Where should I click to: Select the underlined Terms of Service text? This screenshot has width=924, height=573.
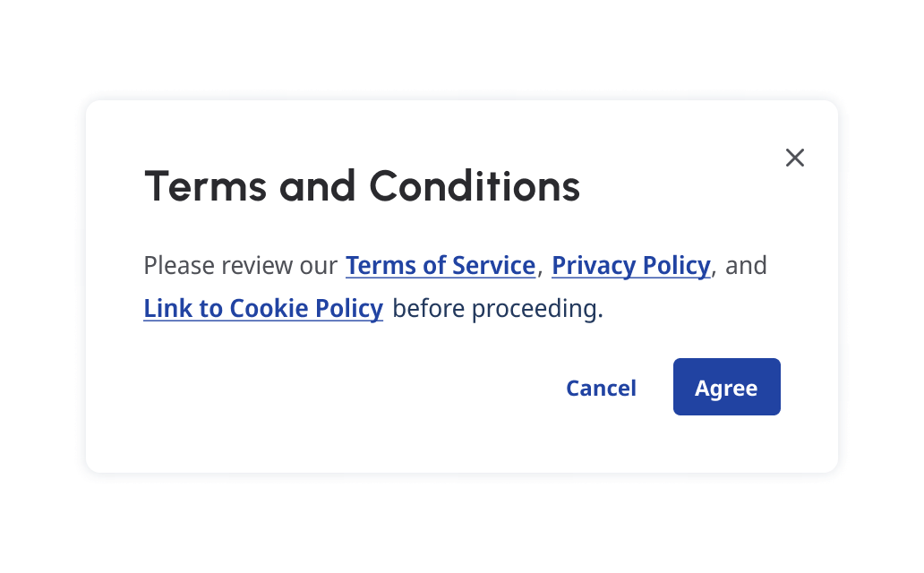[441, 266]
